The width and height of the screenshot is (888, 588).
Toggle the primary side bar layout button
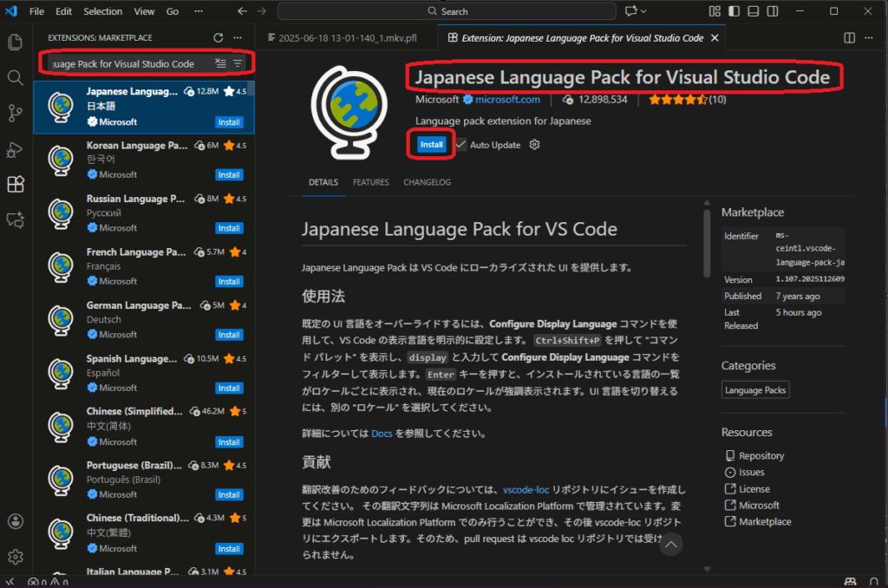tap(734, 11)
